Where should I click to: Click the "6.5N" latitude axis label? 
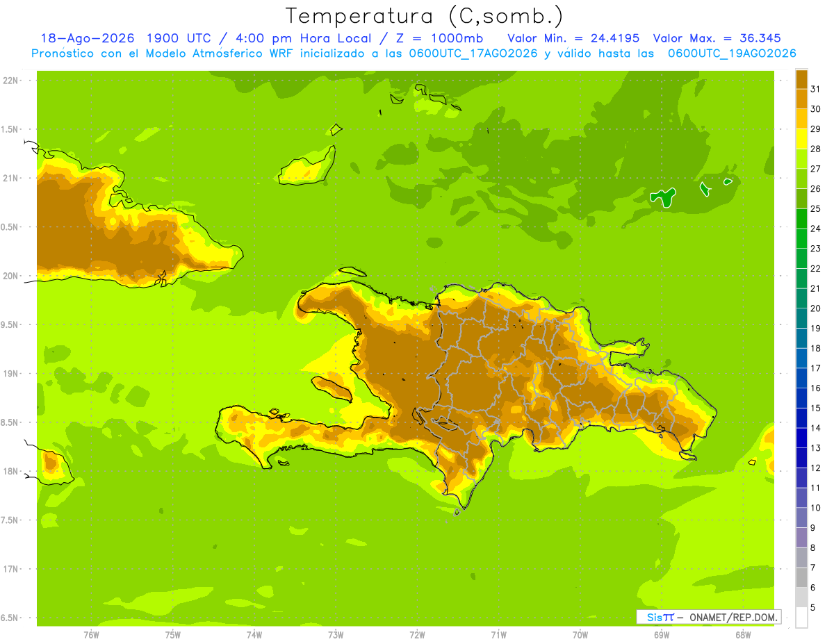click(x=10, y=618)
